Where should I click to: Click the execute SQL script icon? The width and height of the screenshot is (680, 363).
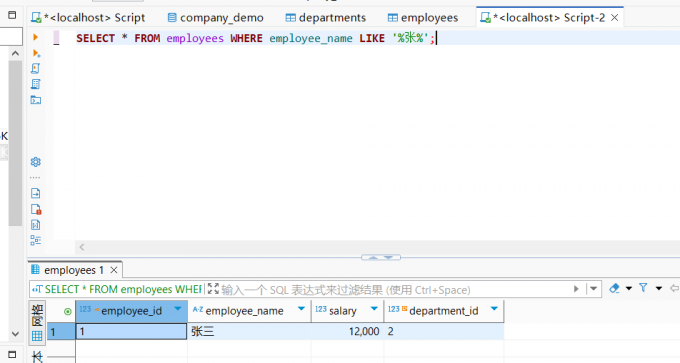pyautogui.click(x=36, y=69)
